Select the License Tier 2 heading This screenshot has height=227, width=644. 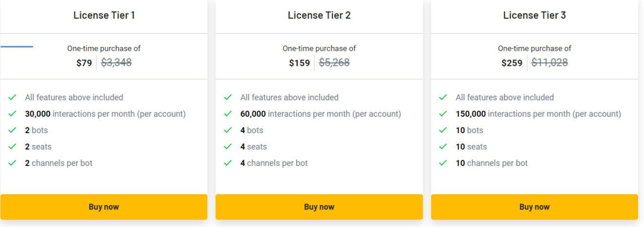pos(319,15)
